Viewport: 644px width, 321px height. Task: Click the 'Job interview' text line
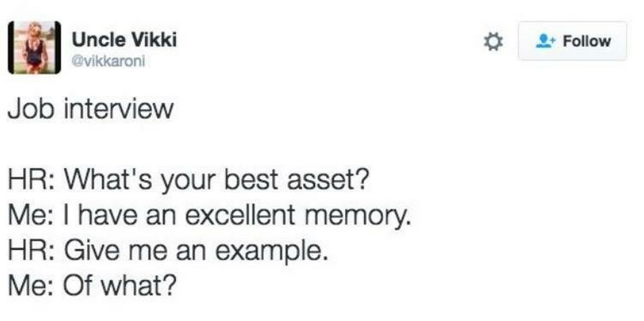point(91,109)
